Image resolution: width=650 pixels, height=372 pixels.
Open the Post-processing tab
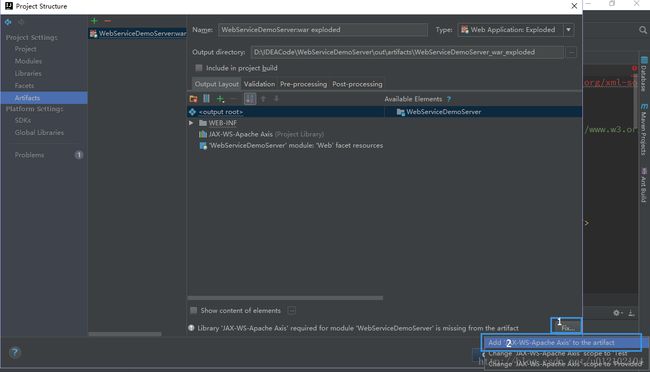point(357,84)
